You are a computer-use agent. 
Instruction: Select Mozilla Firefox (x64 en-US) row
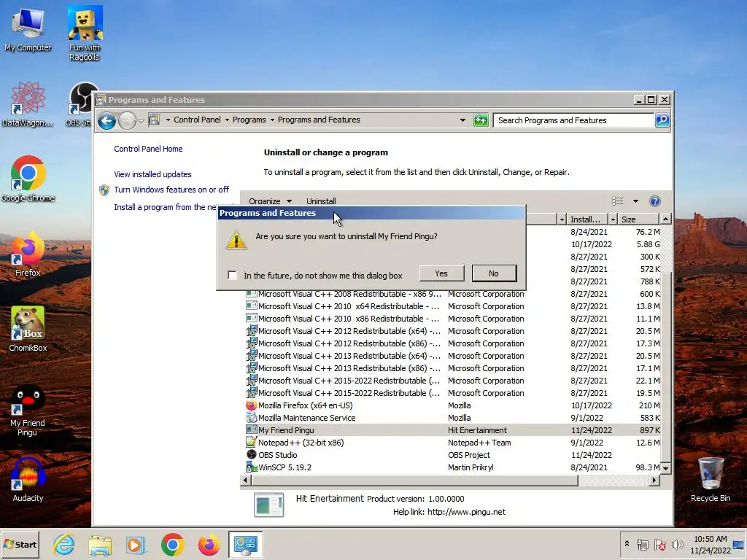[452, 405]
